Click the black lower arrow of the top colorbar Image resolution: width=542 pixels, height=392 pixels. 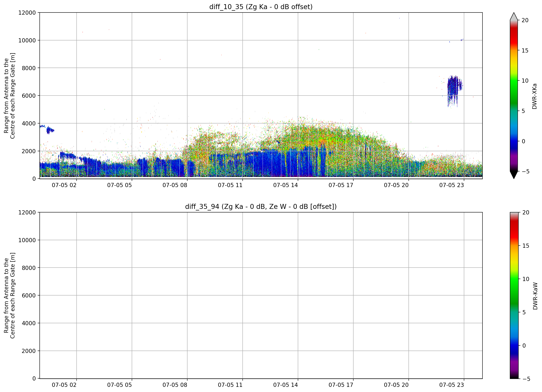pos(514,175)
